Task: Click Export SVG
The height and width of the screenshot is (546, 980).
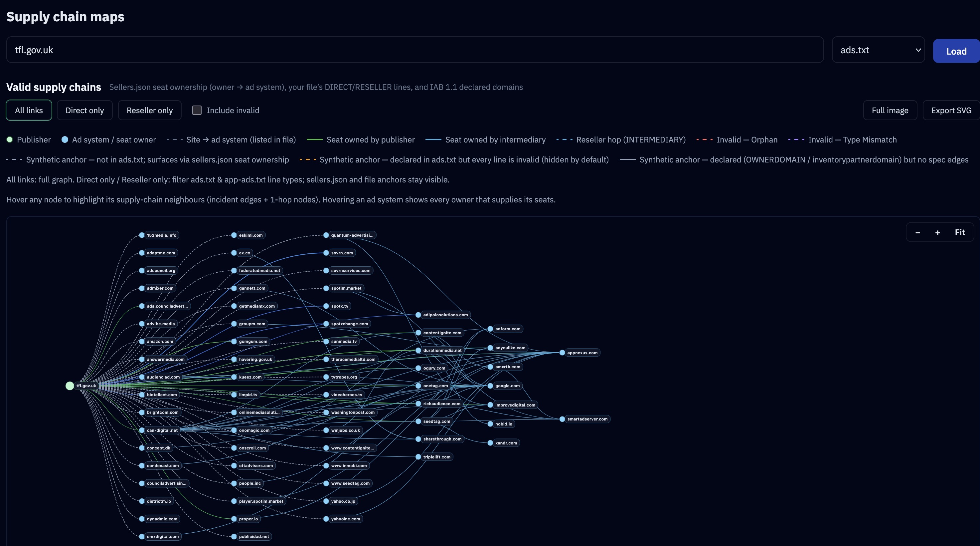Action: (951, 111)
